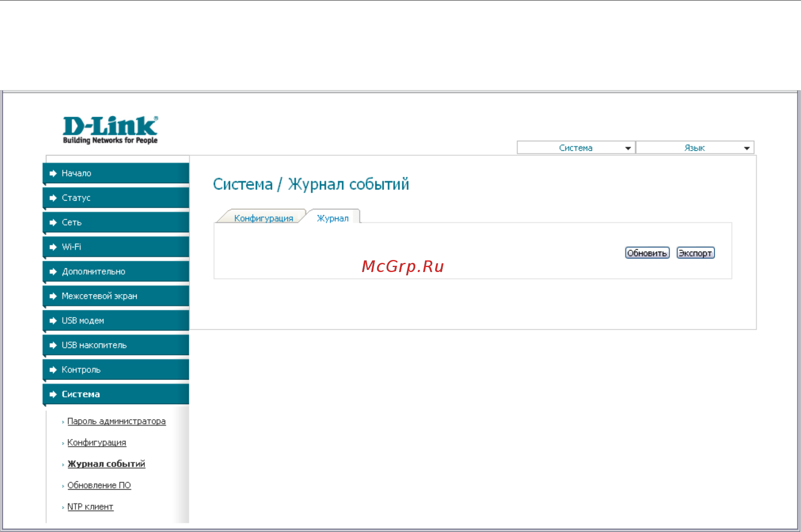Click the arrow icon beside Начало
801x532 pixels.
[x=53, y=174]
